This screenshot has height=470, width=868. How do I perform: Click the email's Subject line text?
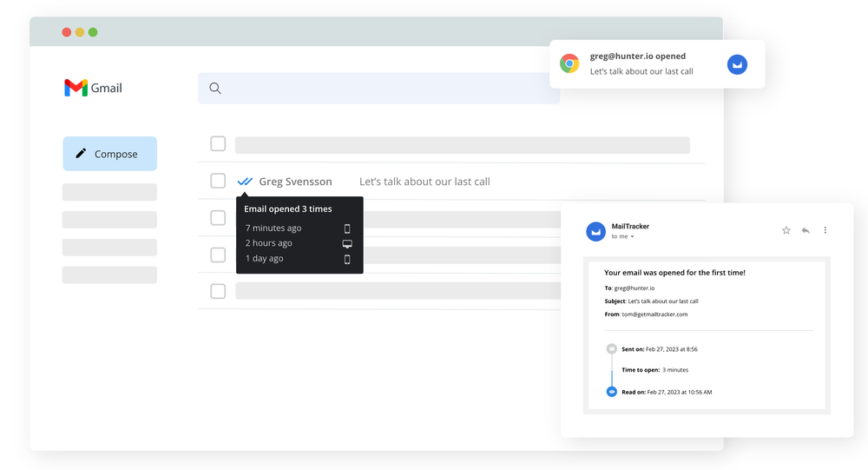651,301
